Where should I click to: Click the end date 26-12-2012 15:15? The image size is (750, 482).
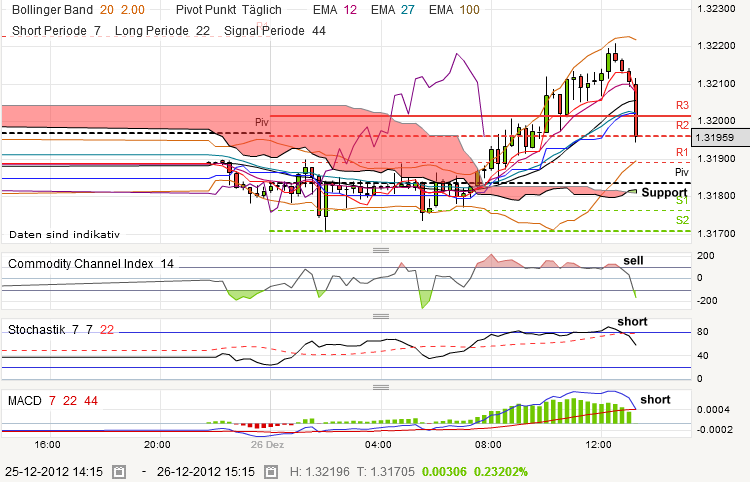coord(206,472)
